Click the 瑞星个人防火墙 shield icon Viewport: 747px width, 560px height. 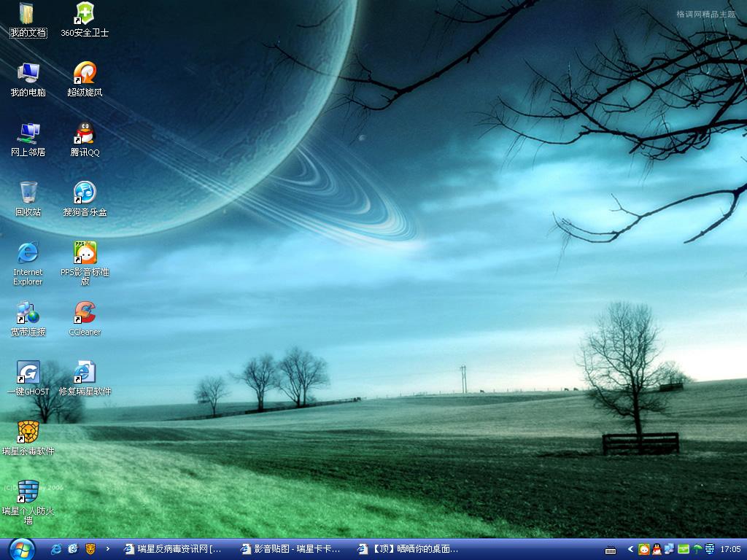[28, 491]
